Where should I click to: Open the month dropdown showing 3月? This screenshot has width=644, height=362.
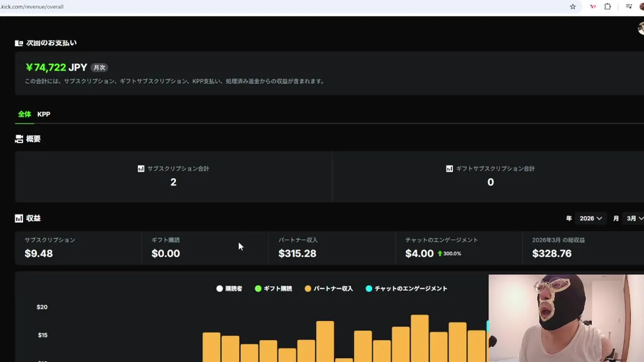pyautogui.click(x=634, y=218)
